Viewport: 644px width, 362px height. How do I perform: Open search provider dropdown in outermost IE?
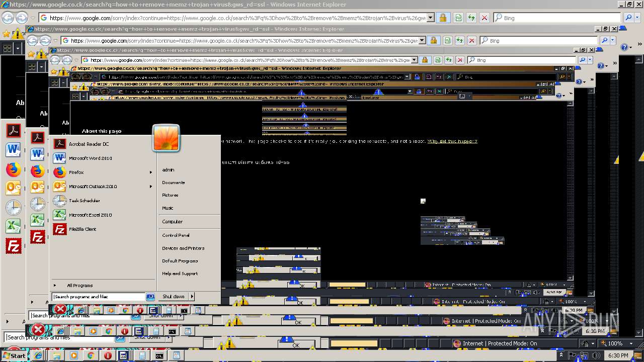point(638,18)
